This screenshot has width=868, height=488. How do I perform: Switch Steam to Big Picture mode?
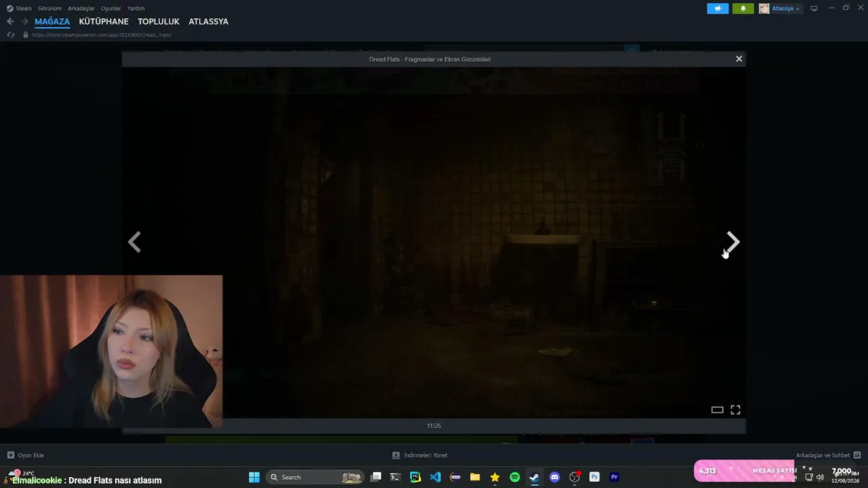click(x=814, y=9)
